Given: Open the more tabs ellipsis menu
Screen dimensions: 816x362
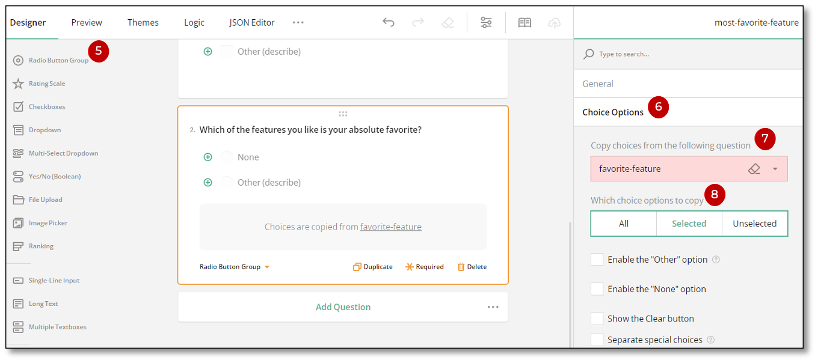Looking at the screenshot, I should tap(298, 22).
